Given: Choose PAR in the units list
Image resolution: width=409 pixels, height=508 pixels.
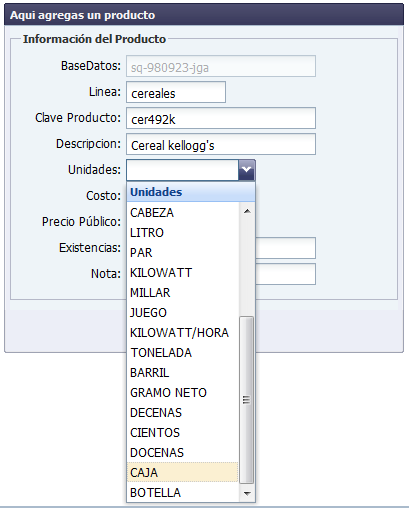Looking at the screenshot, I should [x=182, y=252].
